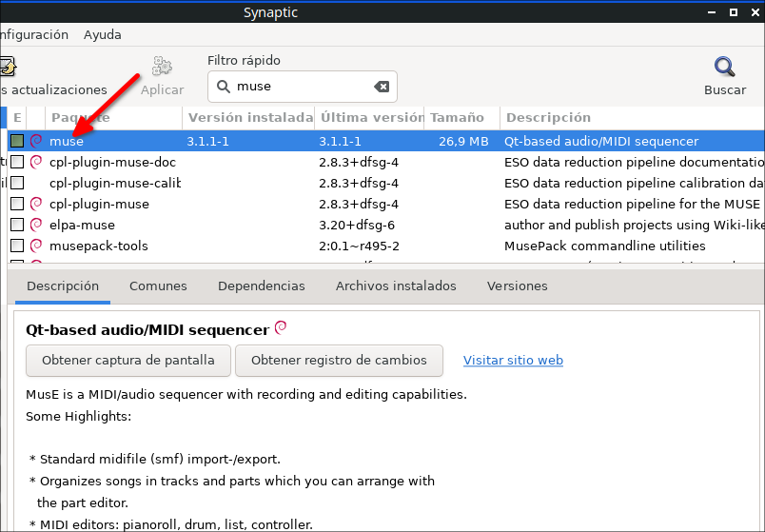
Task: Select the cpl-plugin-muse-doc package row
Action: (x=386, y=162)
